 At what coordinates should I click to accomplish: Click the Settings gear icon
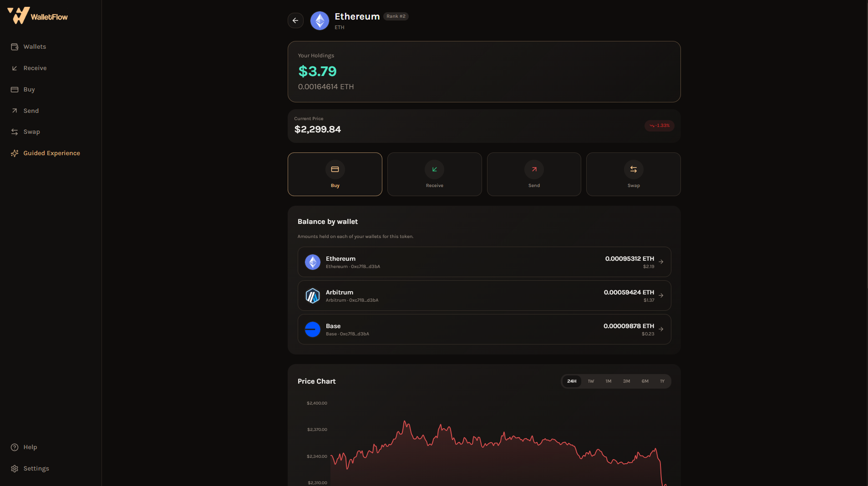tap(15, 469)
